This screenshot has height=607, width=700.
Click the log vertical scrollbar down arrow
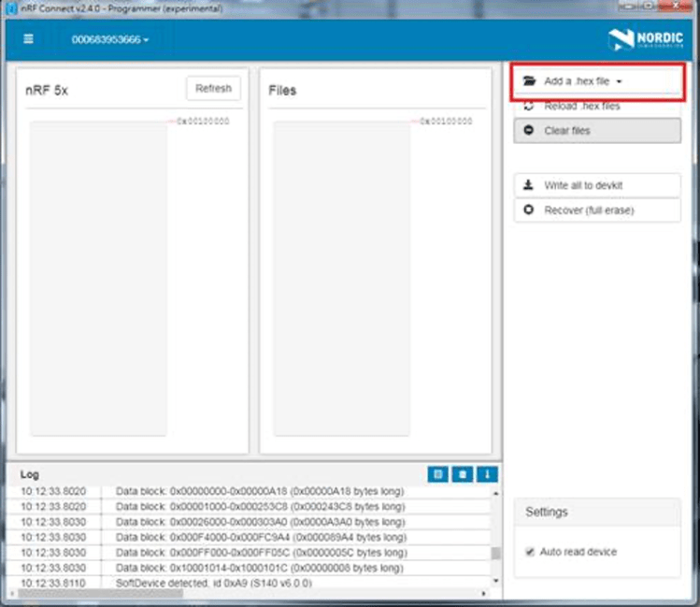(x=495, y=581)
